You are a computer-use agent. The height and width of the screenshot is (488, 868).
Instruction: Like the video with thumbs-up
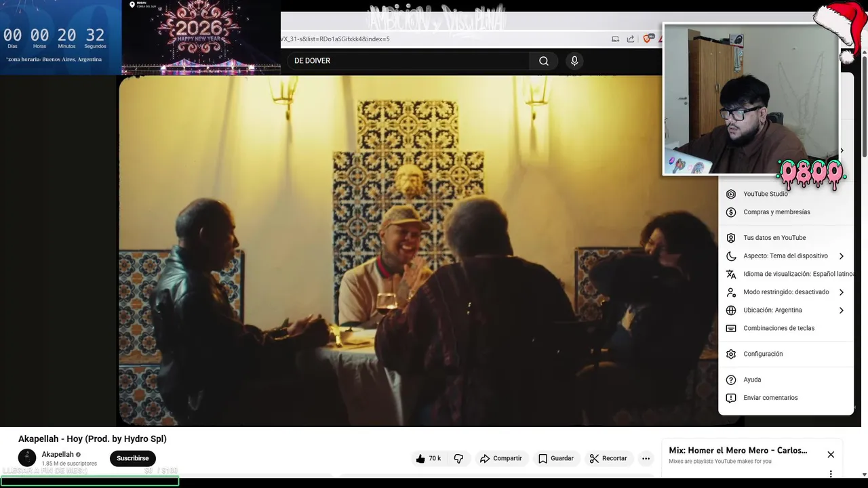pyautogui.click(x=429, y=459)
